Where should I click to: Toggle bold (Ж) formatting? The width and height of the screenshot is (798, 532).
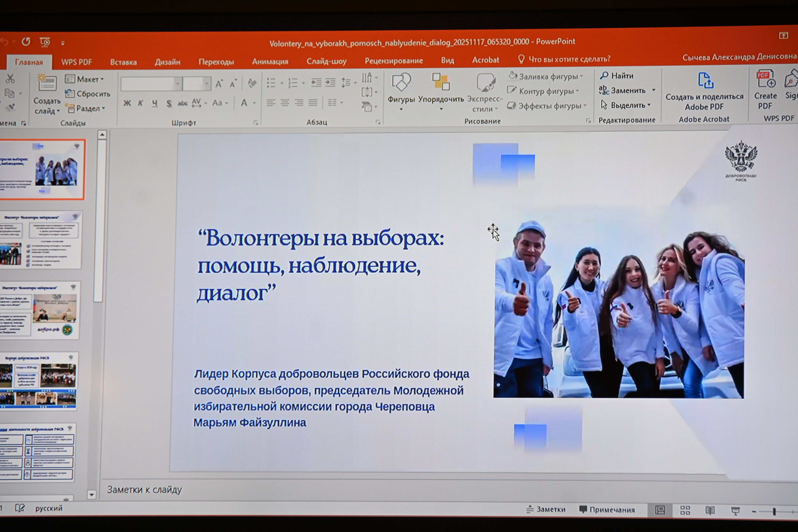point(127,103)
